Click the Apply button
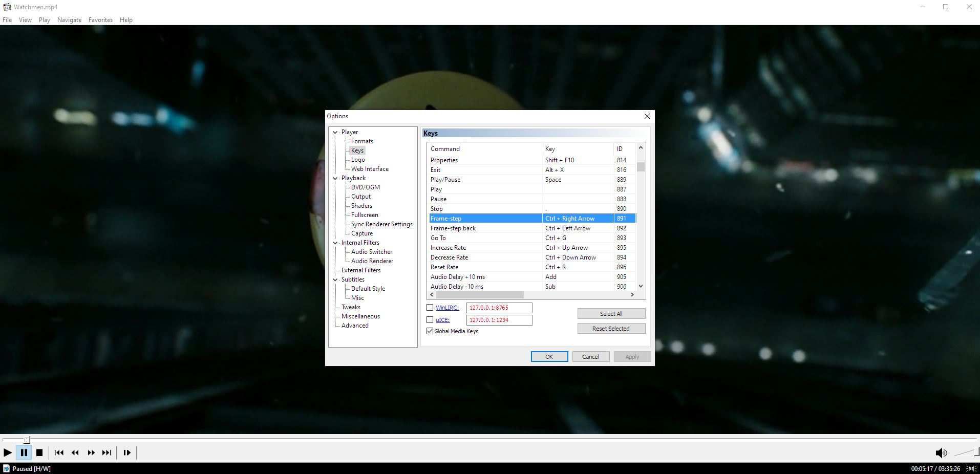 click(632, 357)
